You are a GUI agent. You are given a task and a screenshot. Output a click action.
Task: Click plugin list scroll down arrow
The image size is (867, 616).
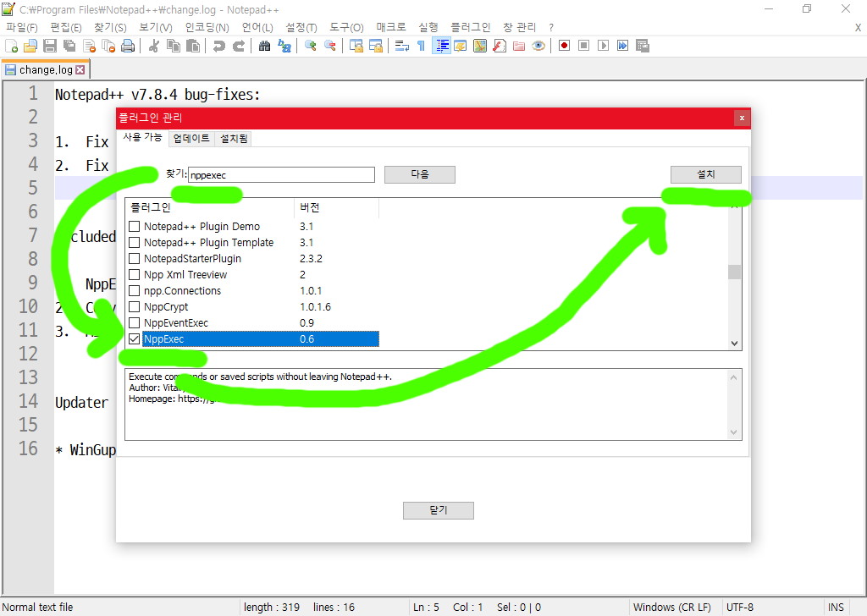coord(734,343)
